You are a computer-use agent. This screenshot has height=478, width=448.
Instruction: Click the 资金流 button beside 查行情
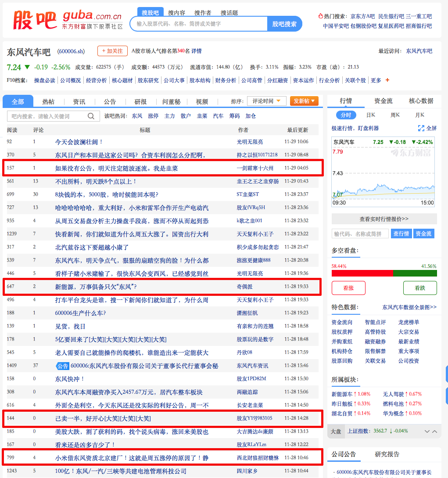[x=423, y=234]
